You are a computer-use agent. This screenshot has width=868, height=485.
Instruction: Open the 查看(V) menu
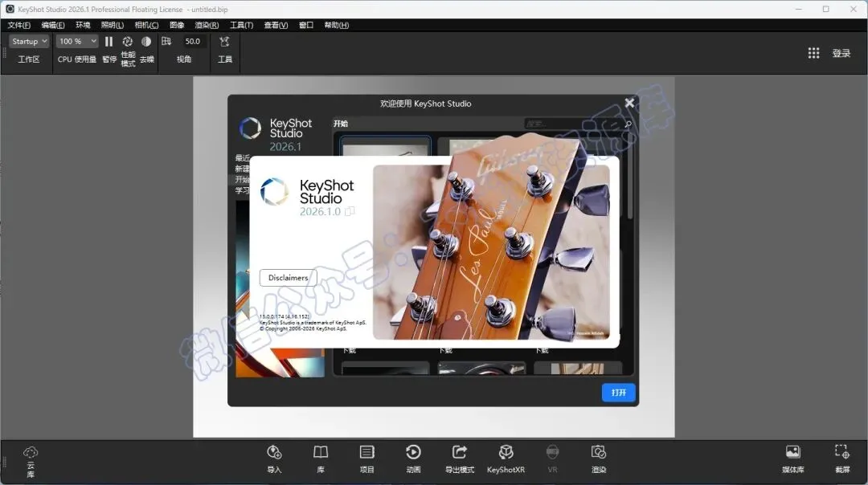(276, 25)
